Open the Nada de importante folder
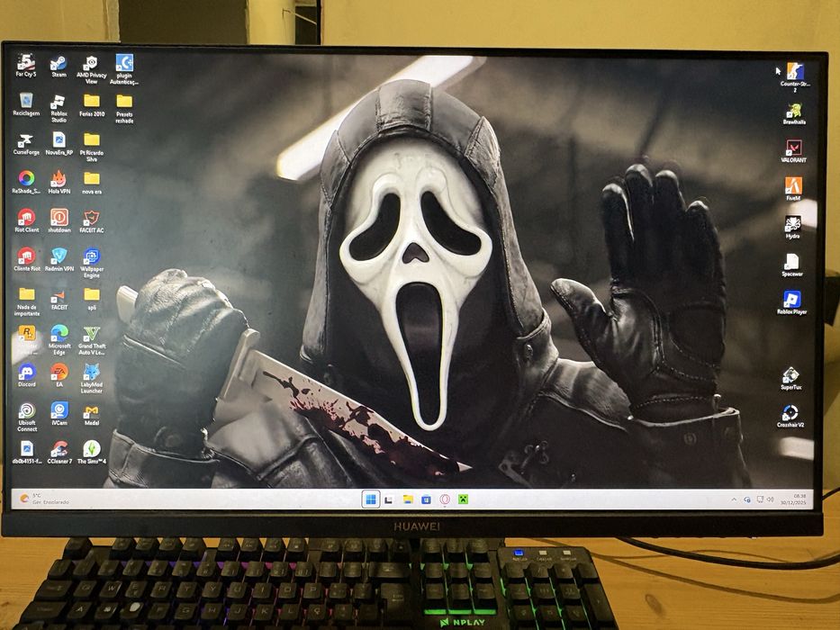The image size is (840, 630). 26,301
